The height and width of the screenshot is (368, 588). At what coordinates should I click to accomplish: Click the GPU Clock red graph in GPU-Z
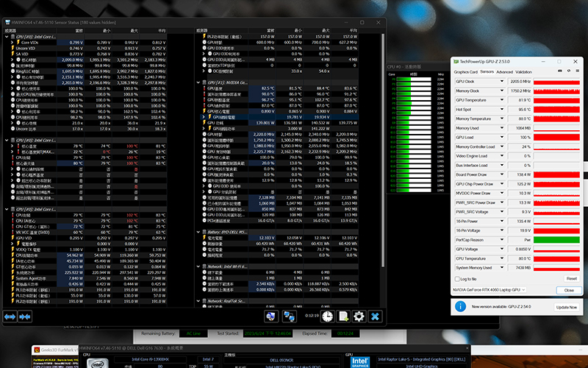[x=556, y=82]
